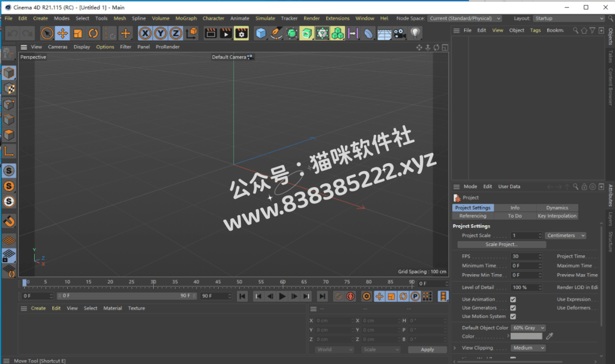Open Default Object Color dropdown
The image size is (615, 364).
[x=528, y=328]
